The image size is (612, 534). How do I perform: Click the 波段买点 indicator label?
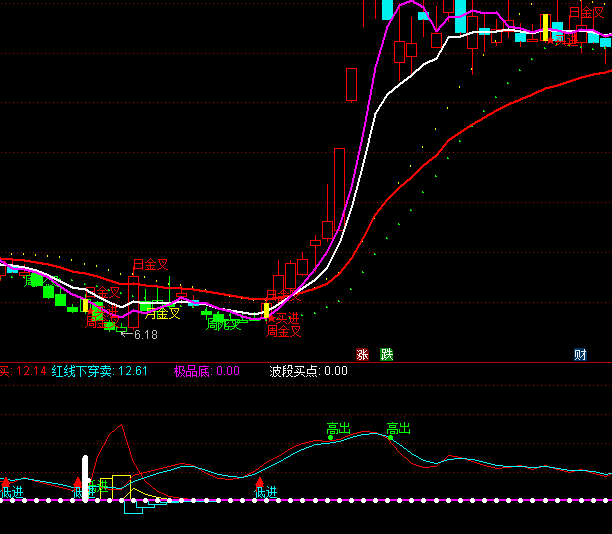(x=294, y=371)
